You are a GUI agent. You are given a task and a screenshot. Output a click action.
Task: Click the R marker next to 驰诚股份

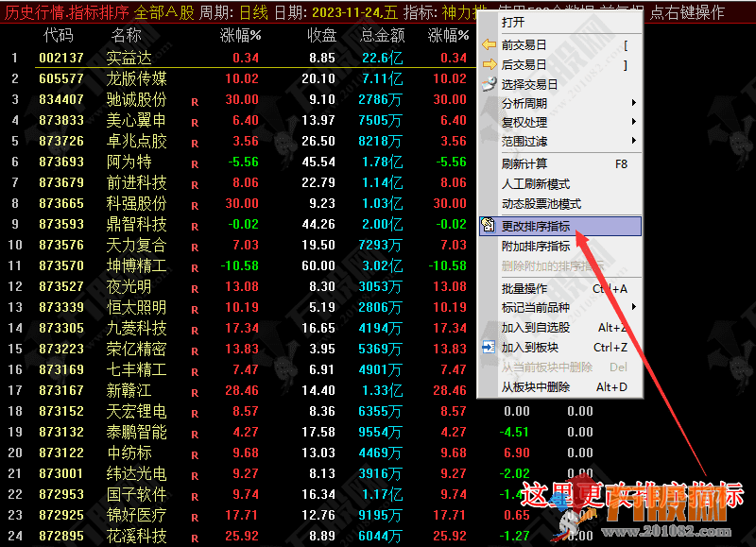click(x=195, y=102)
